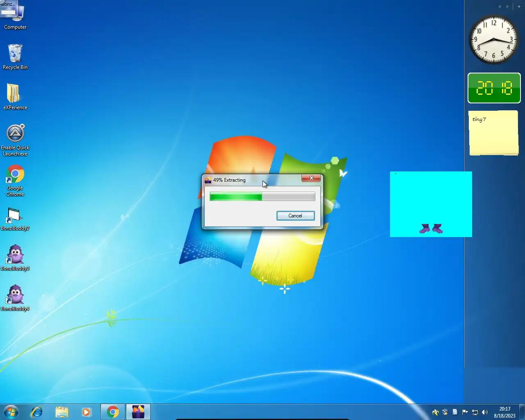
Task: Switch to Chrome taskbar button
Action: pos(113,412)
